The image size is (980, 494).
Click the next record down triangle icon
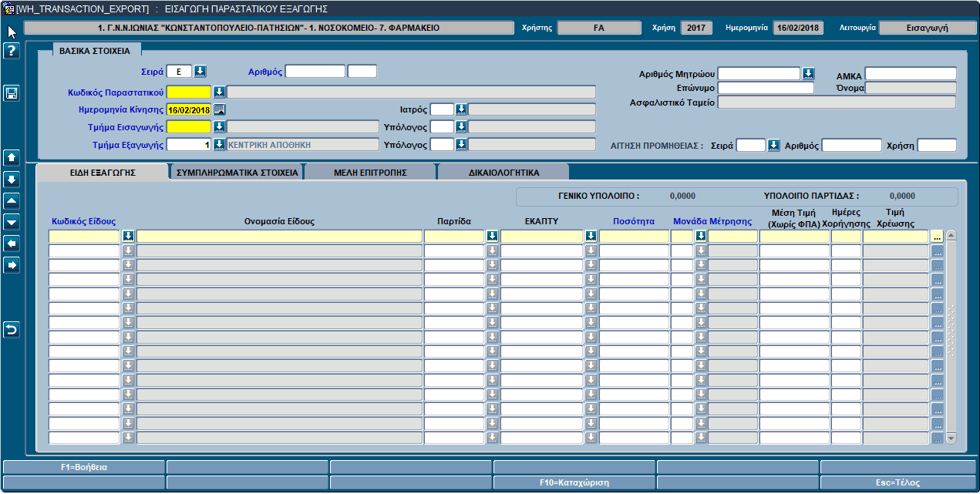pos(12,222)
